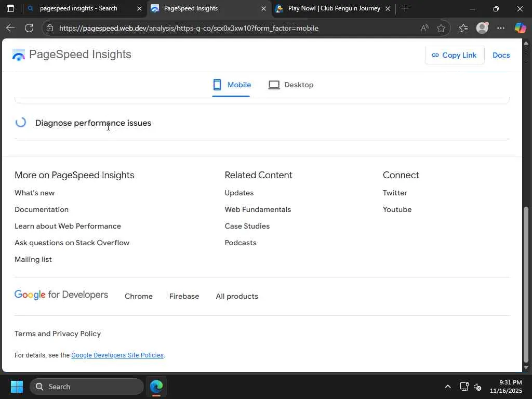Open the What's new link

[35, 193]
